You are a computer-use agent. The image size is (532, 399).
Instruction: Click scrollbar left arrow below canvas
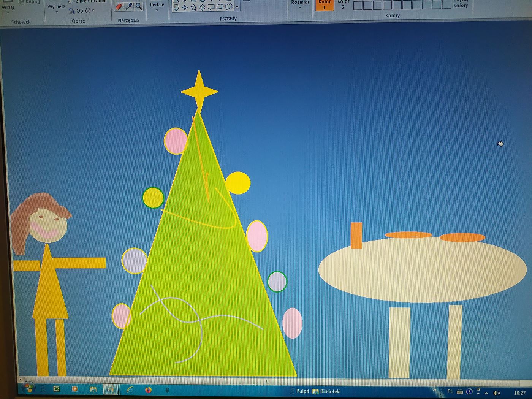click(20, 380)
